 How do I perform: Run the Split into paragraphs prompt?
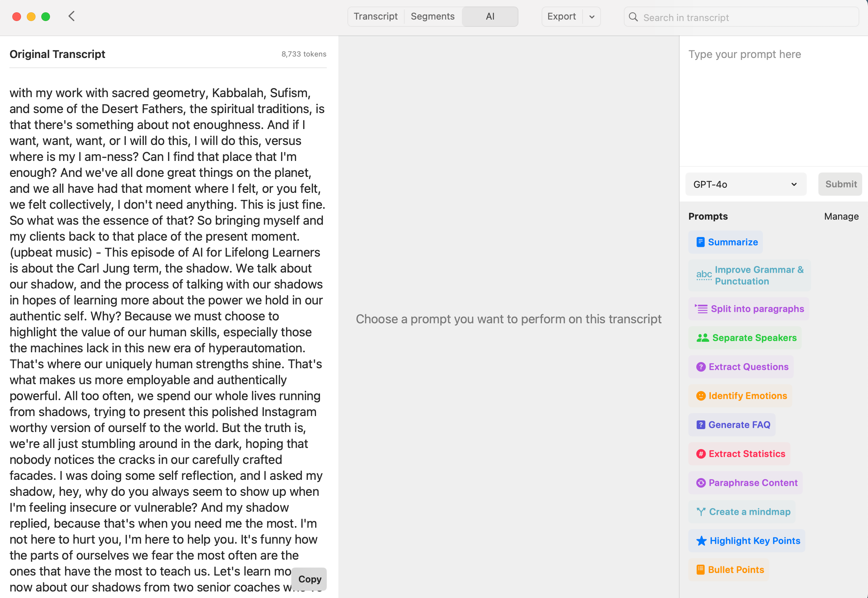coord(748,309)
